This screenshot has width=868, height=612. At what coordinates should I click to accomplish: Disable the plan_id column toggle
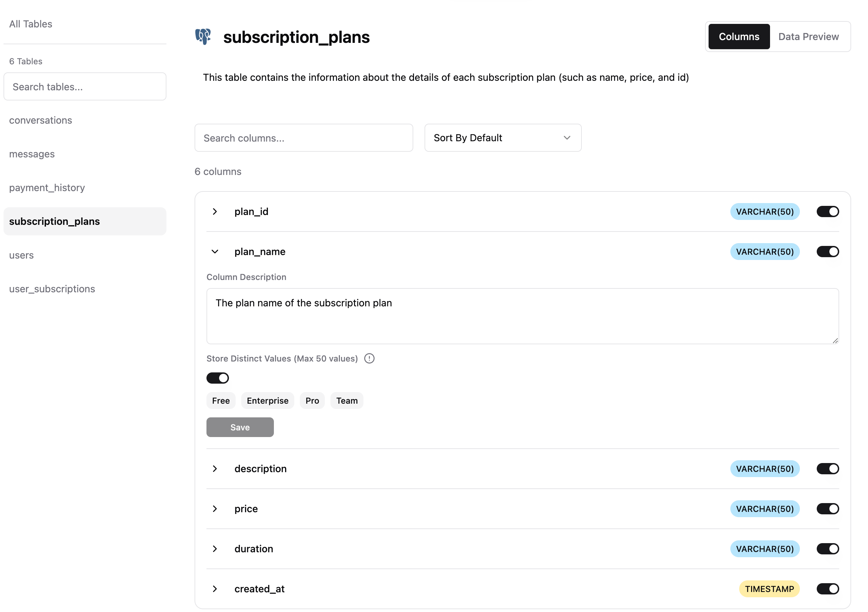click(x=827, y=211)
